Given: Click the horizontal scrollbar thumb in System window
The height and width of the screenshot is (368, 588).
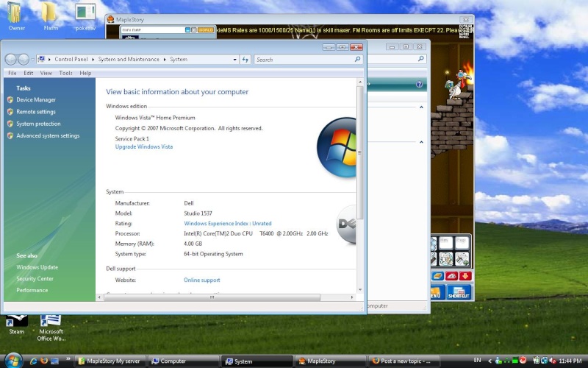Looking at the screenshot, I should (x=212, y=297).
